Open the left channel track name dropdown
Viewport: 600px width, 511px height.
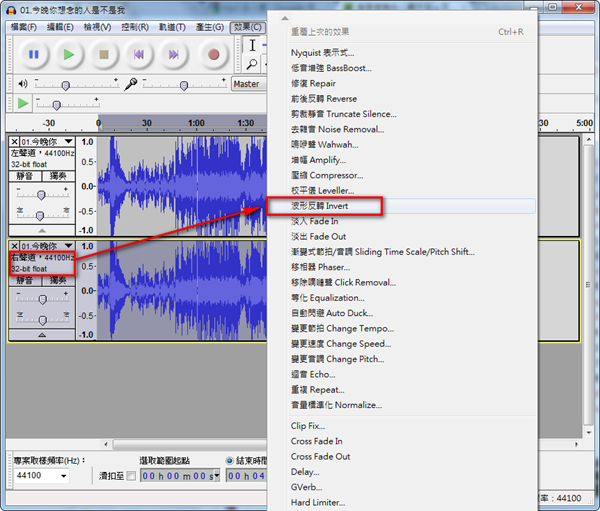[67, 142]
